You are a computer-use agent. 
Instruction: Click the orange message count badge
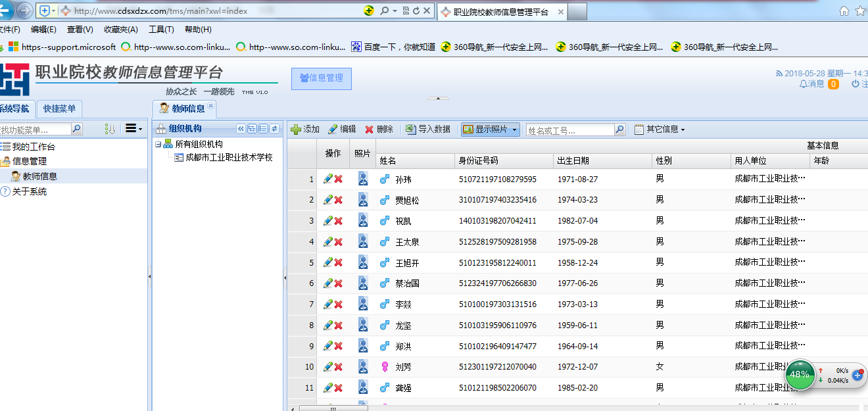pyautogui.click(x=833, y=84)
